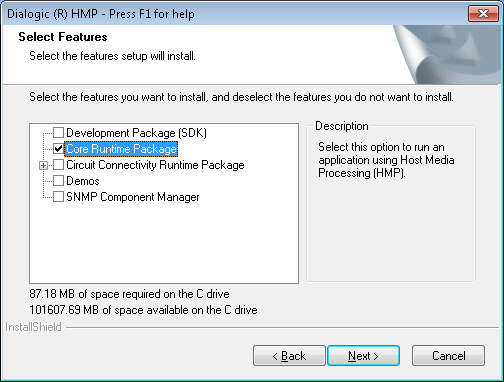Select SNMP Component Manager tree label
This screenshot has height=382, width=504.
point(133,197)
